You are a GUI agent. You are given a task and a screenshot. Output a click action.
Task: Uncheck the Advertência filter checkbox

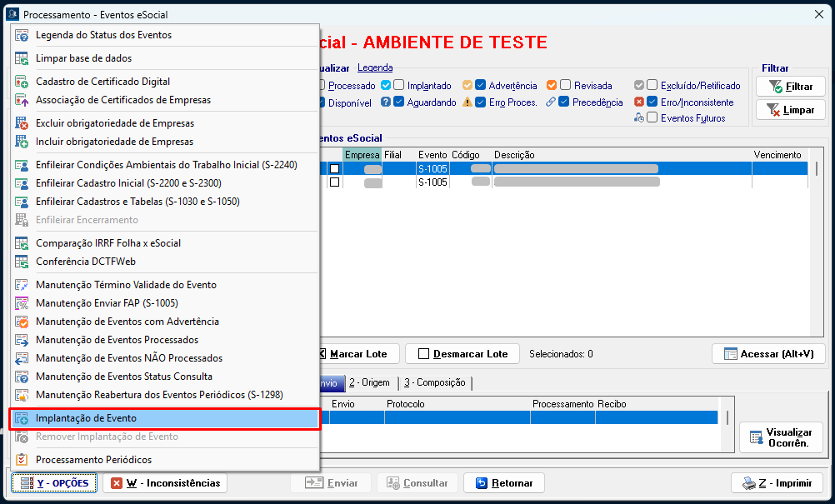pyautogui.click(x=481, y=85)
